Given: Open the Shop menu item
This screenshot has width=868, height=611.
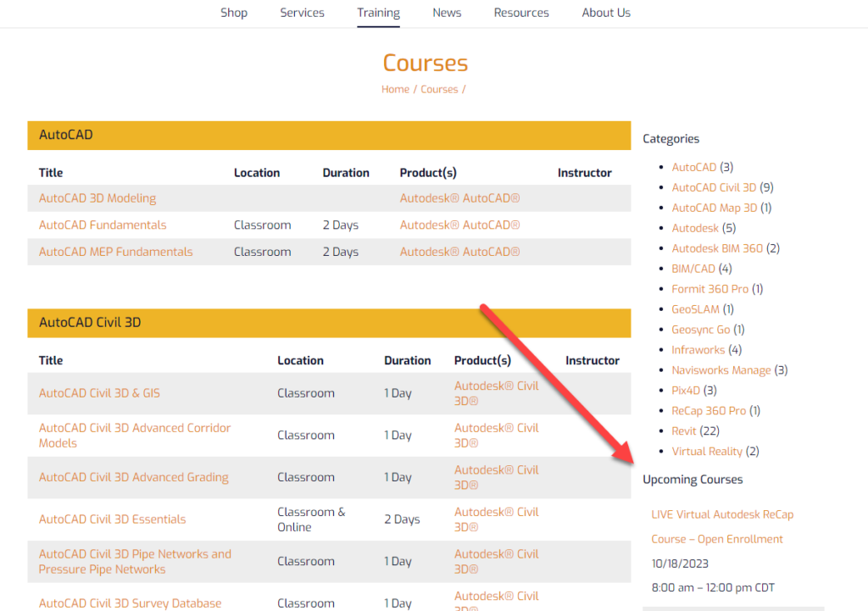Looking at the screenshot, I should pos(234,13).
